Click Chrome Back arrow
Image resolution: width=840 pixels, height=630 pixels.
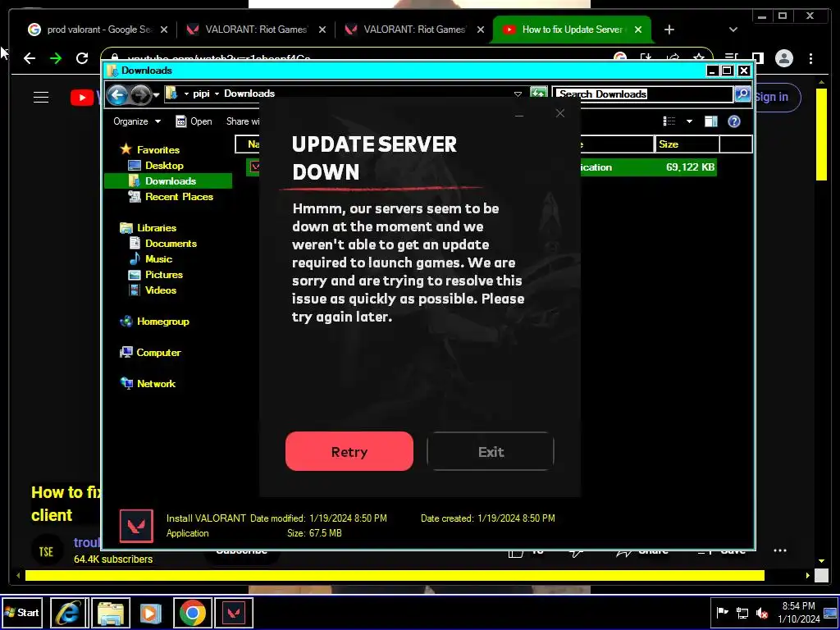coord(30,58)
